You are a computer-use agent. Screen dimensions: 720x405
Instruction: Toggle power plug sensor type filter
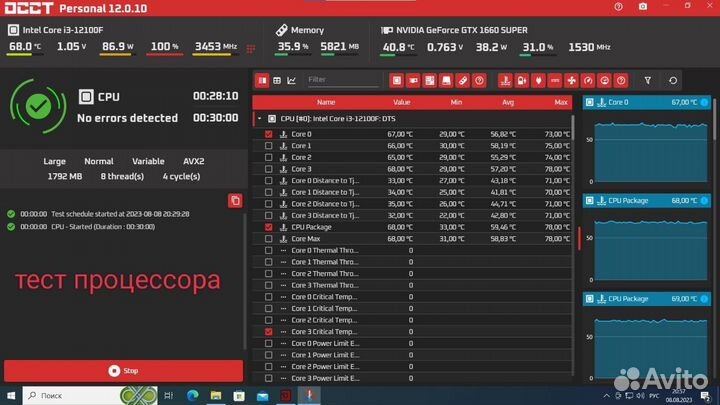[538, 80]
